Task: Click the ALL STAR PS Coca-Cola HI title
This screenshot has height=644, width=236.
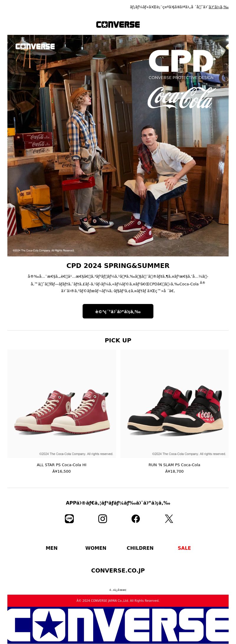Action: pos(62,465)
